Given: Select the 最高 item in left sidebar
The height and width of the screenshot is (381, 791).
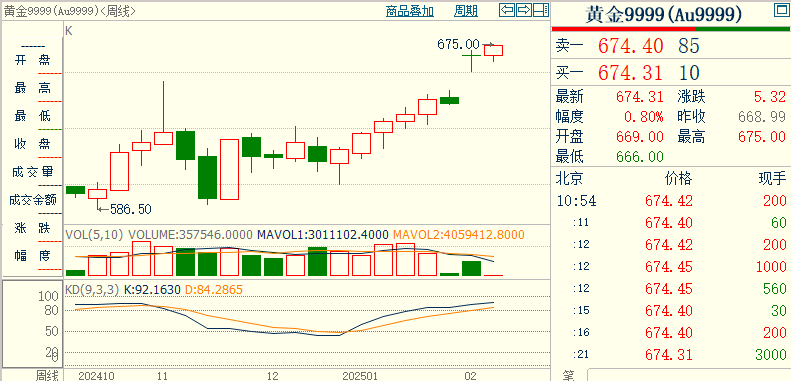Looking at the screenshot, I should coord(33,88).
